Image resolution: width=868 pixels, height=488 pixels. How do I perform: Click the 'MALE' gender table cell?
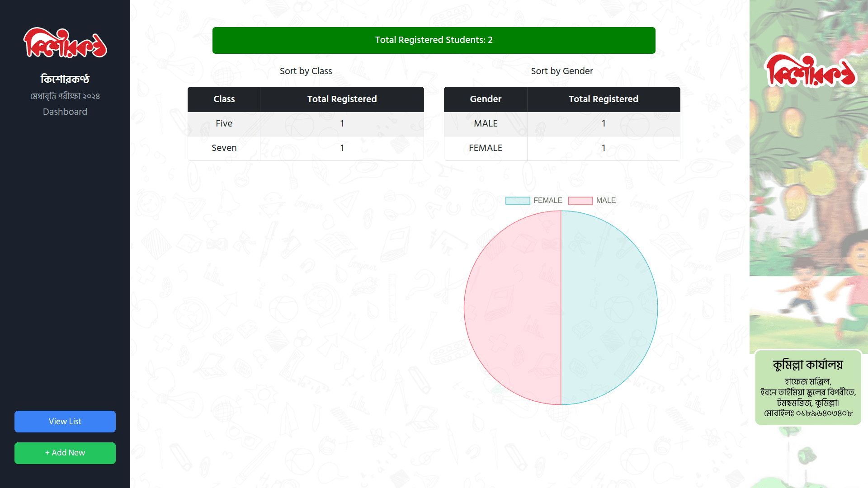click(486, 124)
